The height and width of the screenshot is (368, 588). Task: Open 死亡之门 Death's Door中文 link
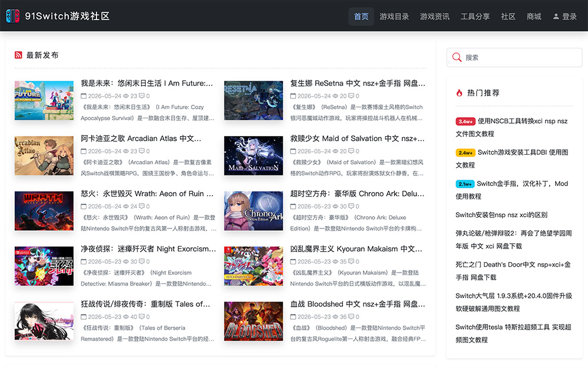coord(513,271)
